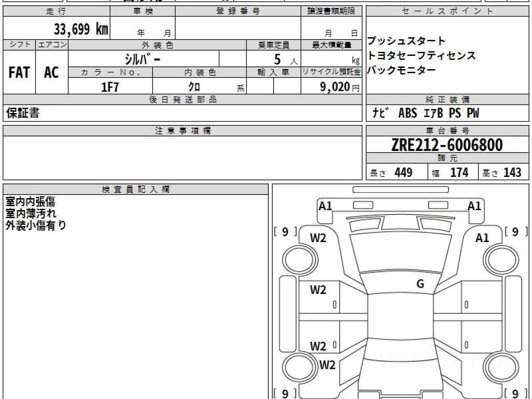The height and width of the screenshot is (399, 532).
Task: Click the 諸元 header
Action: point(448,159)
